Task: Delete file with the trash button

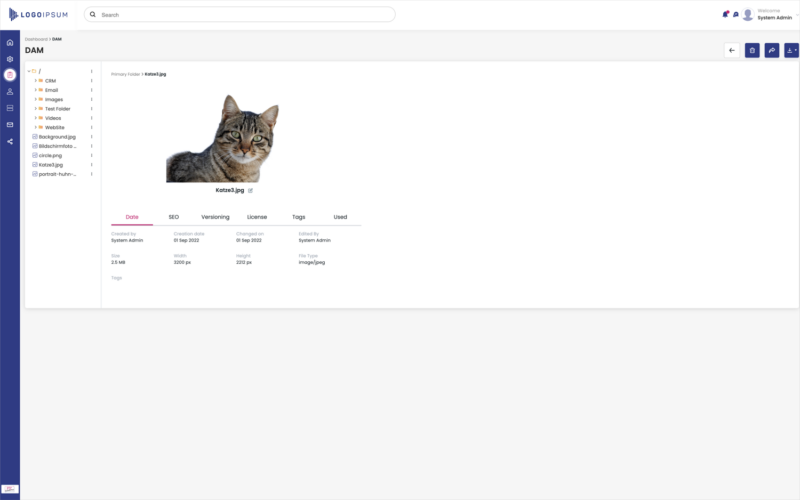Action: (x=752, y=50)
